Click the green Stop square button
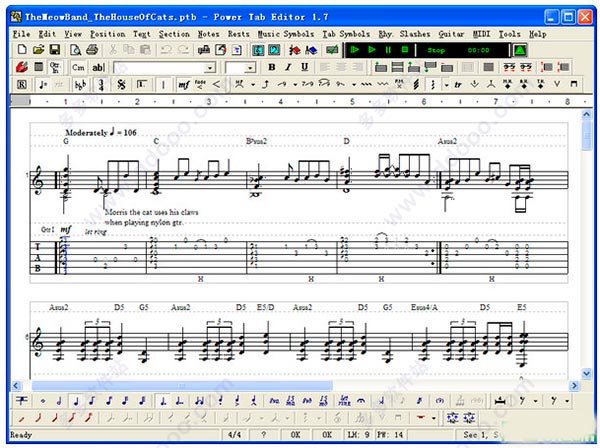This screenshot has height=448, width=600. click(405, 50)
